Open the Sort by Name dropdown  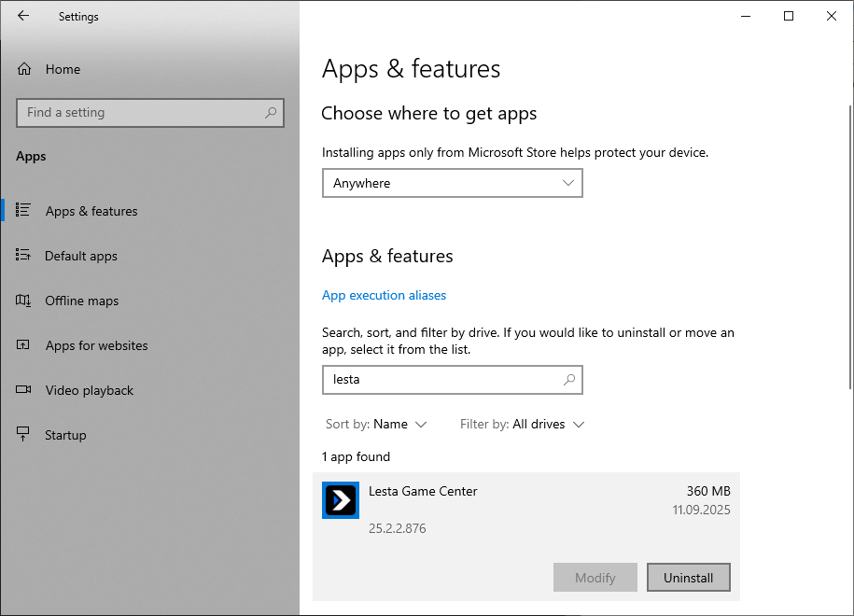point(376,425)
